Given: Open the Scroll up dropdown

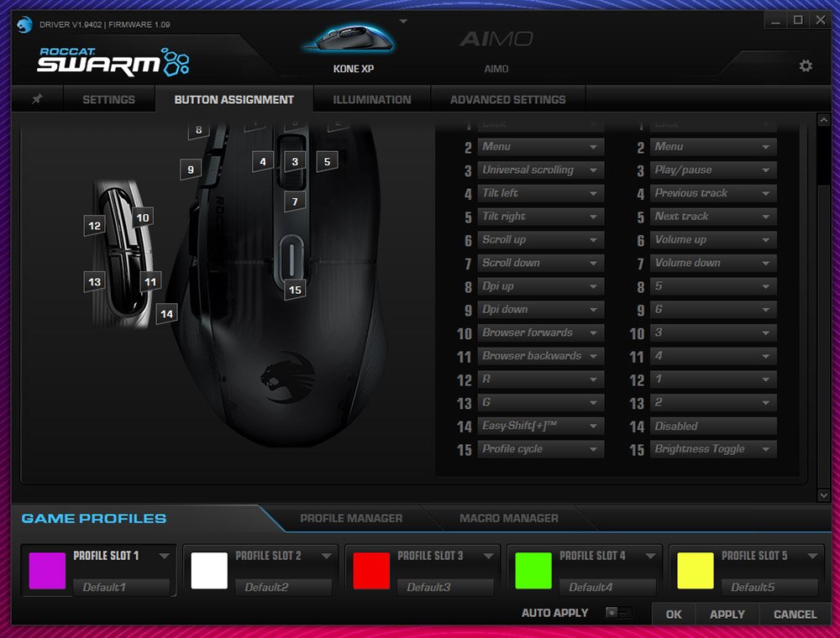Looking at the screenshot, I should pyautogui.click(x=540, y=240).
